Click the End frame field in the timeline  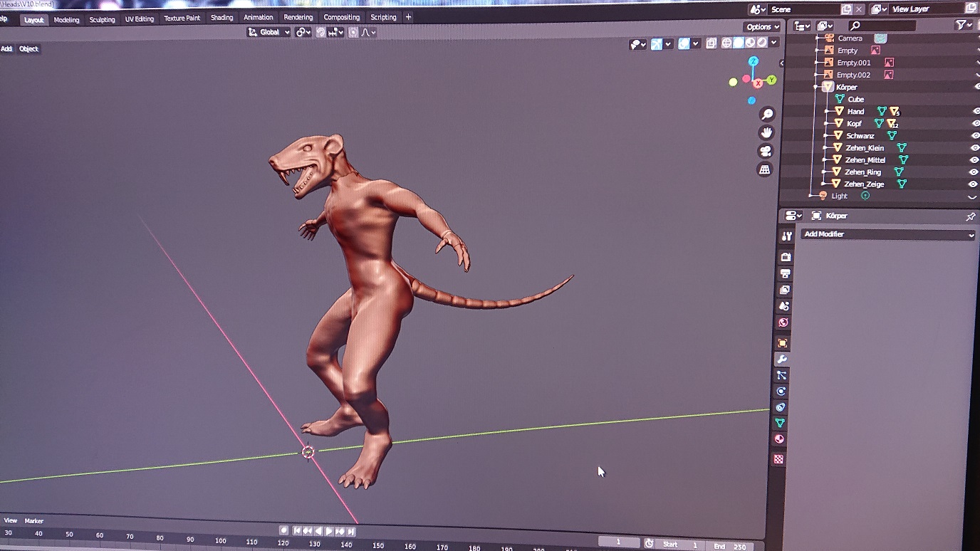(731, 546)
